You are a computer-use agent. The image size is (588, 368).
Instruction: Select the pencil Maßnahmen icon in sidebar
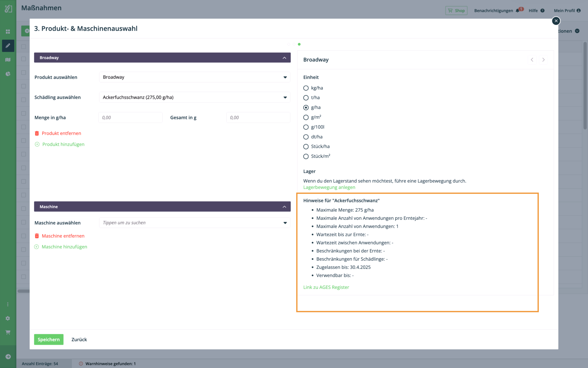pyautogui.click(x=8, y=46)
